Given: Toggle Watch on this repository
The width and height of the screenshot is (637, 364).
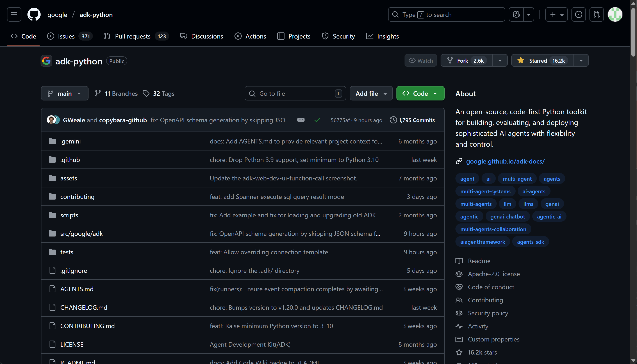Looking at the screenshot, I should point(421,61).
